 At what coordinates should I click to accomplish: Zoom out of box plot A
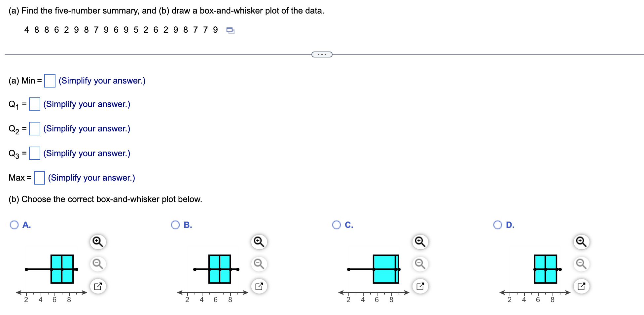[x=97, y=264]
